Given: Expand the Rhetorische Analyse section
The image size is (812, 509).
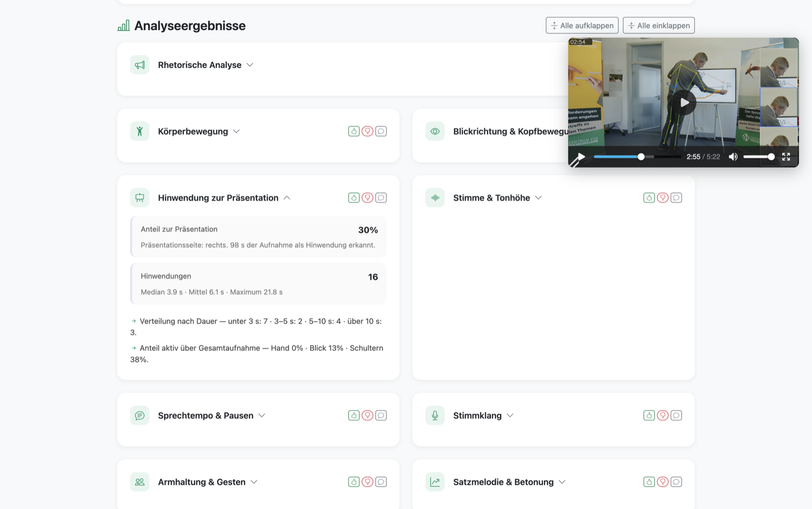Looking at the screenshot, I should coord(250,65).
